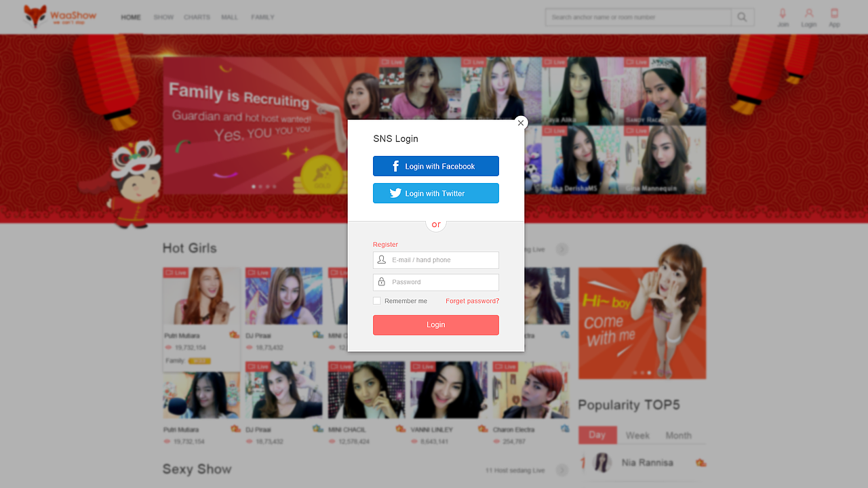This screenshot has height=488, width=868.
Task: Follow the Register link
Action: [x=385, y=245]
